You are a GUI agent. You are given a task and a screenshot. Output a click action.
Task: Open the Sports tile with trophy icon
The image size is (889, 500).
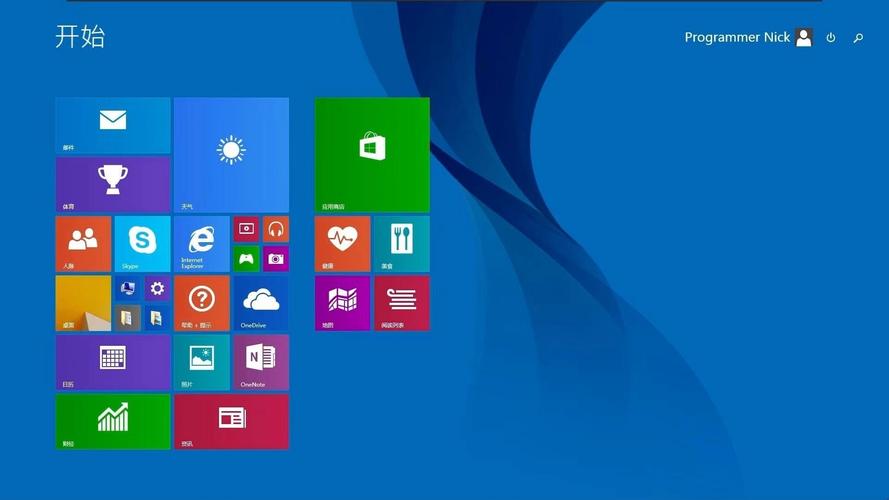(x=113, y=184)
